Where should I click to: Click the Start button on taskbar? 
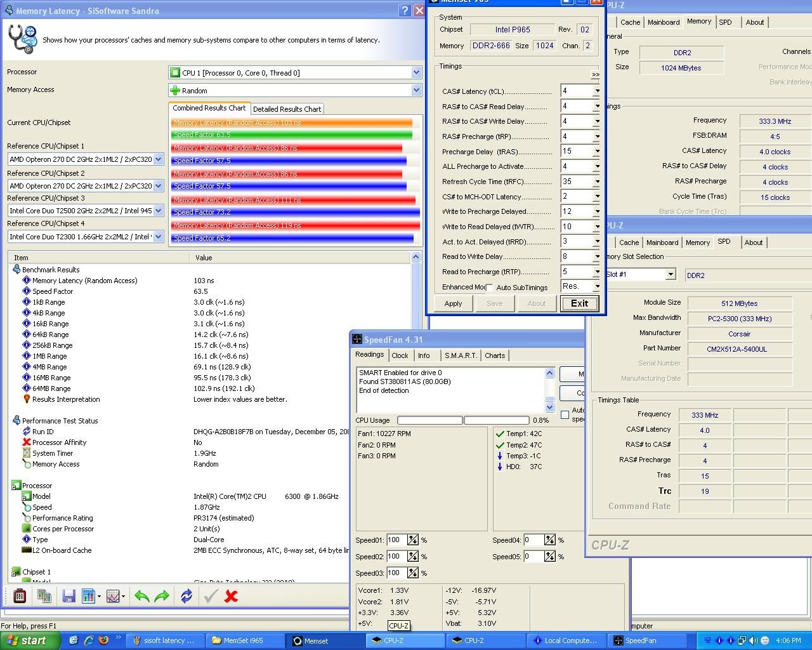[x=30, y=640]
